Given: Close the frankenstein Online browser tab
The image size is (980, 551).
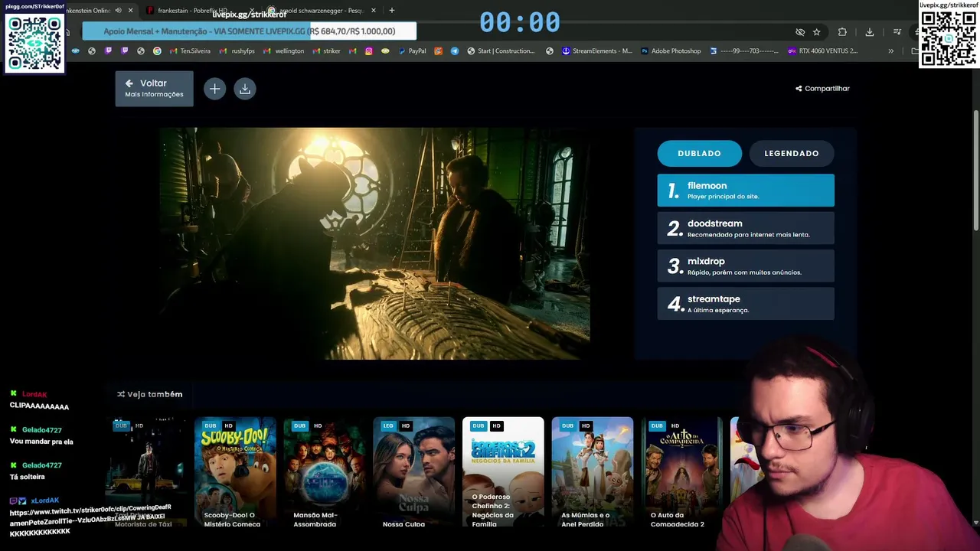Looking at the screenshot, I should point(131,11).
